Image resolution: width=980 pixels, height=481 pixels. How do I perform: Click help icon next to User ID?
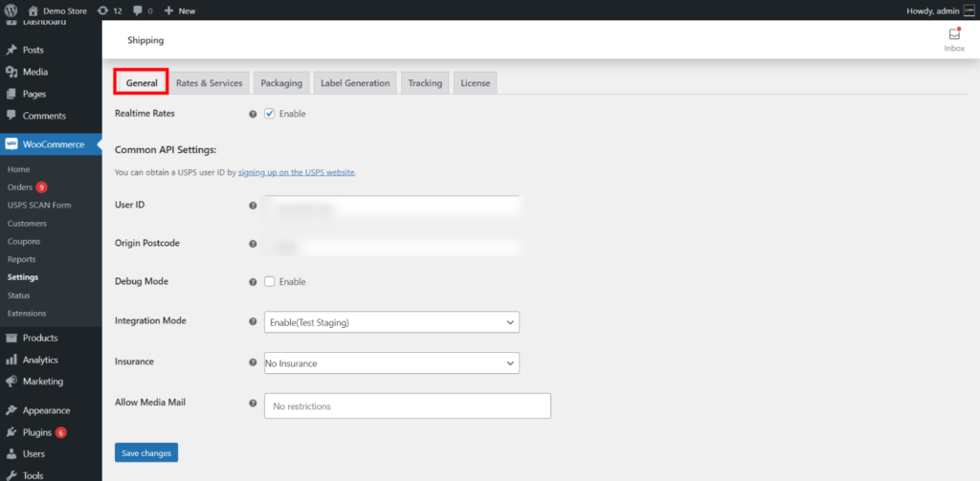pos(253,206)
